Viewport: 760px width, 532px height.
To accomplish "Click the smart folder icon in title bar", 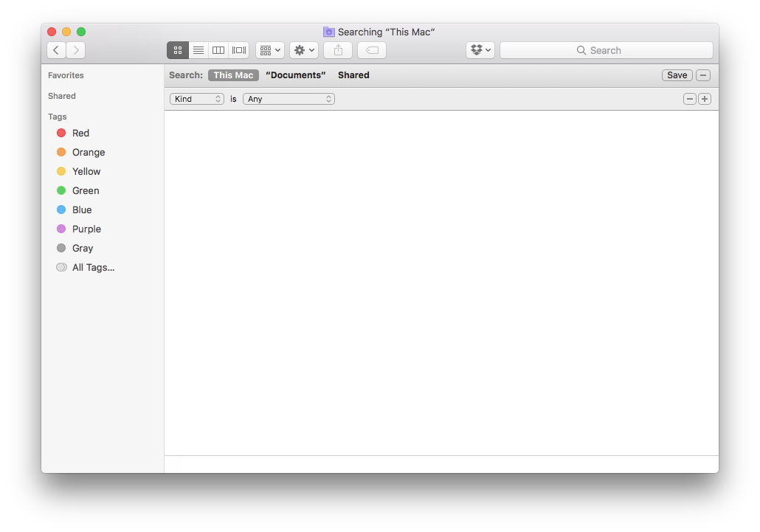I will 328,32.
